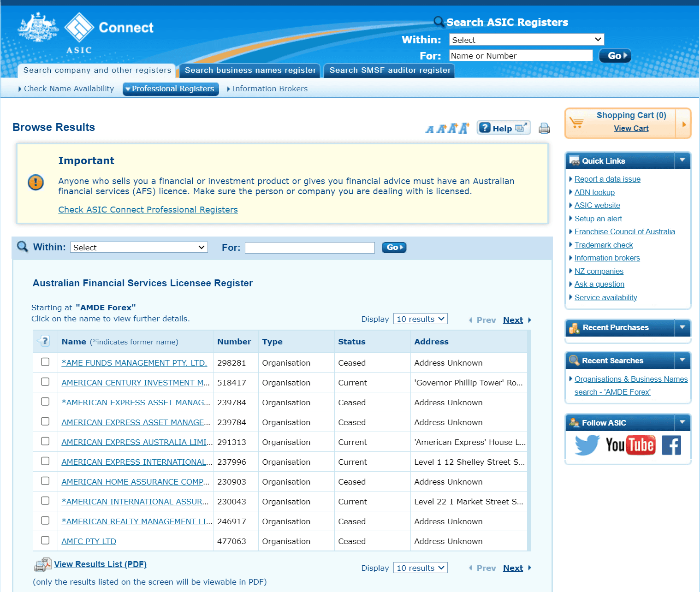Screen dimensions: 700x592
Task: Select the AMERICAN HOME ASSURANCE checkbox
Action: [x=45, y=481]
